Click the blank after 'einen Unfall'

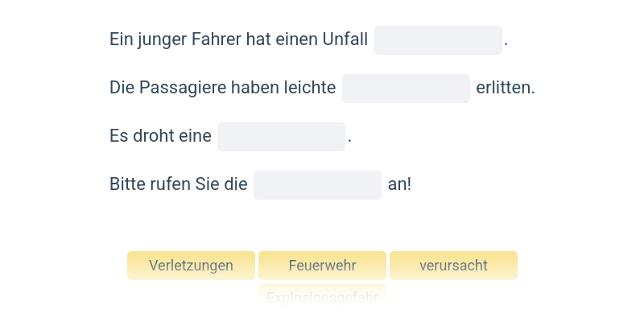(438, 40)
